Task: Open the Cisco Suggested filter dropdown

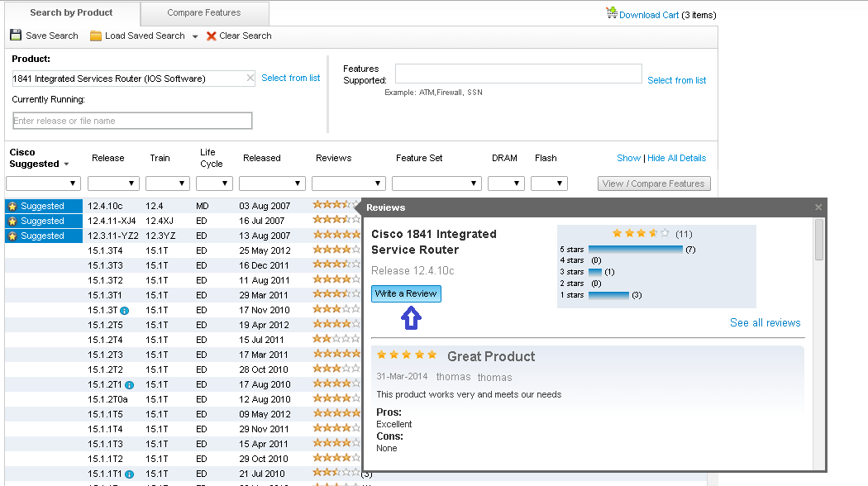Action: coord(43,183)
